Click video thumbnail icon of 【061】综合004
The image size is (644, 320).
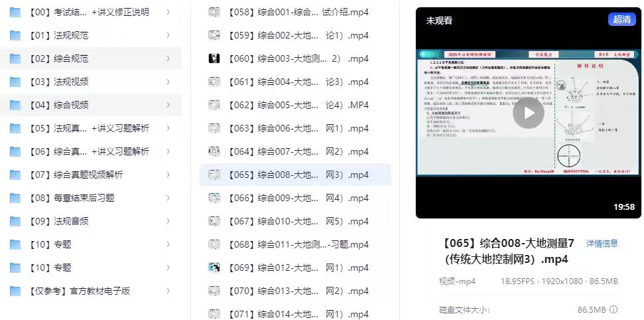click(x=214, y=82)
